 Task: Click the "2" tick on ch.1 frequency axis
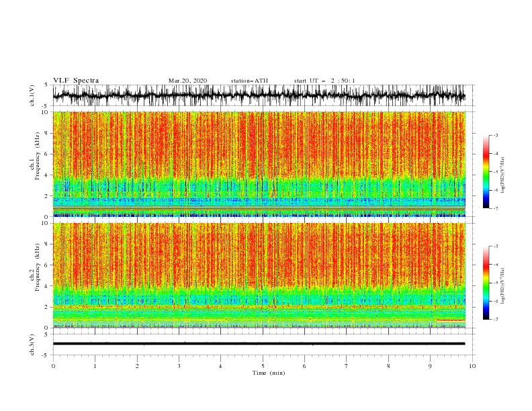point(48,196)
